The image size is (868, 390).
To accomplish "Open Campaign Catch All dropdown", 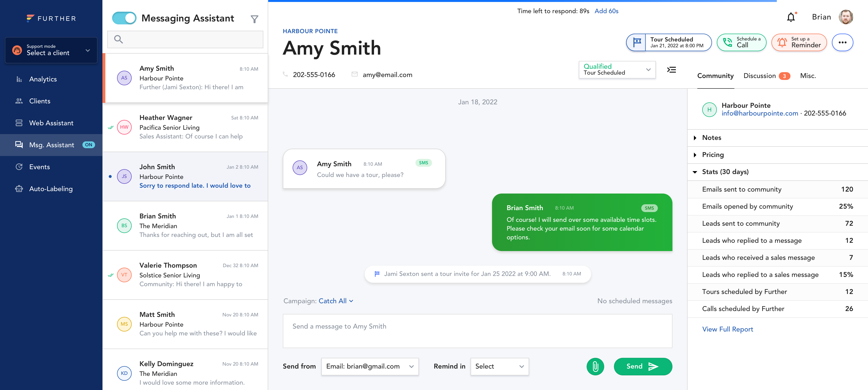I will [336, 301].
